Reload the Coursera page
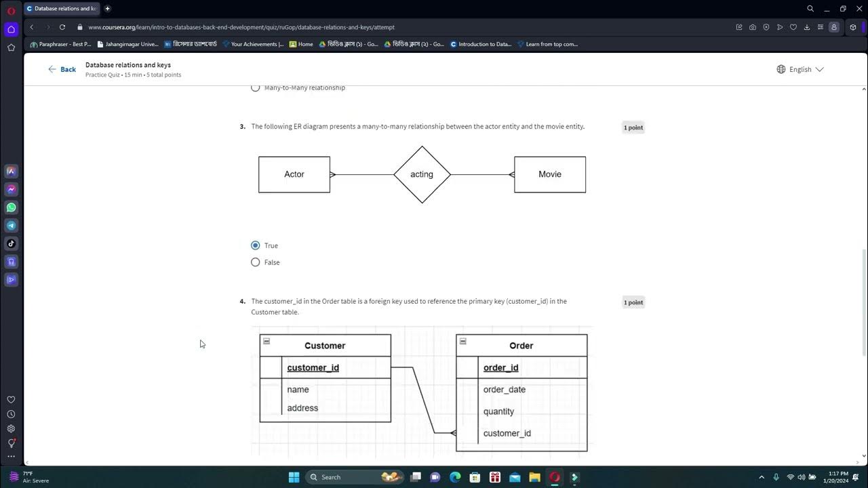 tap(62, 27)
